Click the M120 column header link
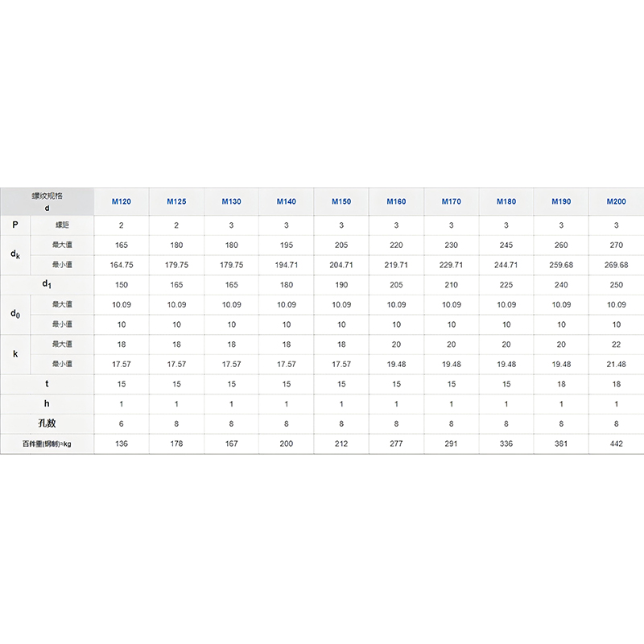This screenshot has width=644, height=644. 122,201
